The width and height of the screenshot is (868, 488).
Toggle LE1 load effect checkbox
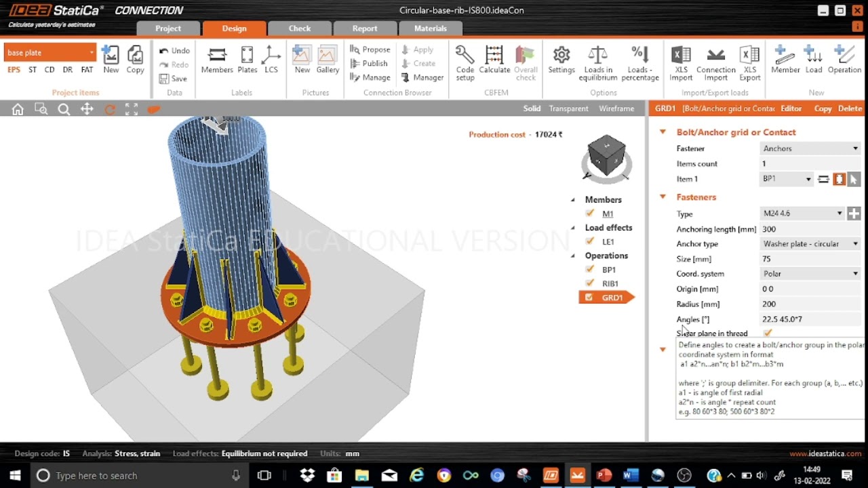tap(590, 241)
